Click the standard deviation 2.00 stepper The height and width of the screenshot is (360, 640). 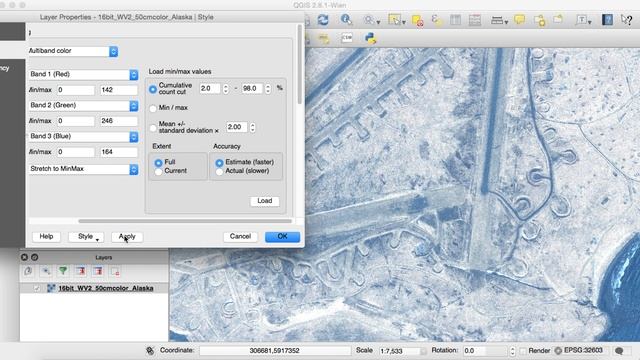pos(253,127)
